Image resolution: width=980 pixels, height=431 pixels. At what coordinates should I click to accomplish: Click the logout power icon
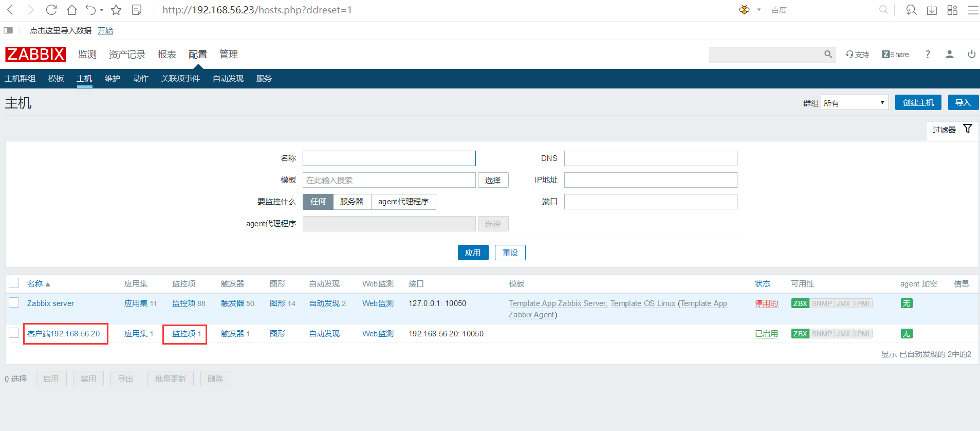(x=971, y=54)
